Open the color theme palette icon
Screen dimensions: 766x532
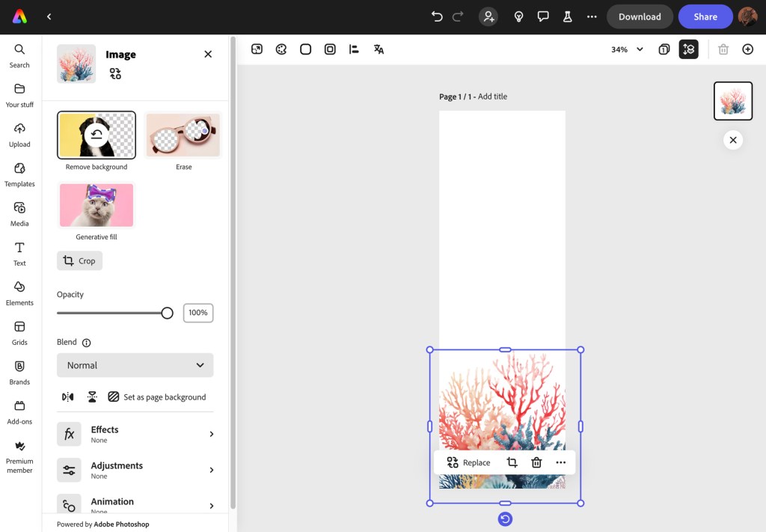pos(281,49)
